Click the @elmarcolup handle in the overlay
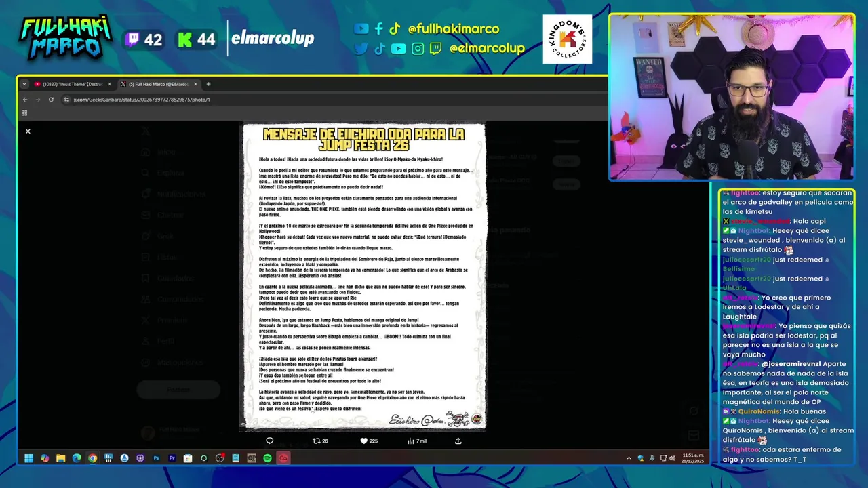 (487, 48)
